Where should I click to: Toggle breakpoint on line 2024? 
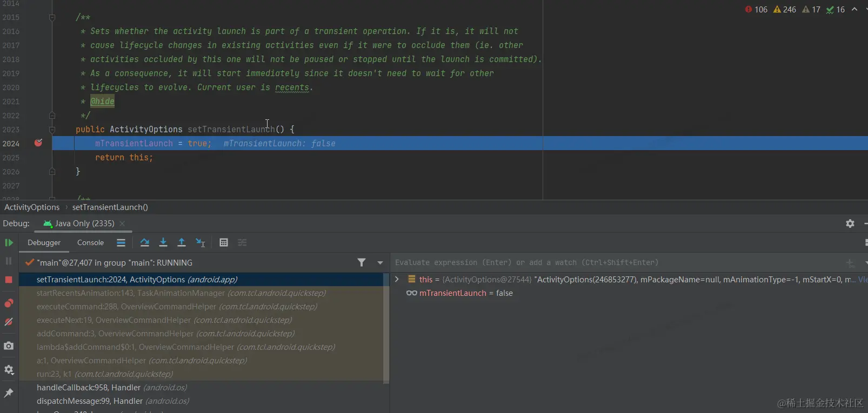click(x=38, y=143)
